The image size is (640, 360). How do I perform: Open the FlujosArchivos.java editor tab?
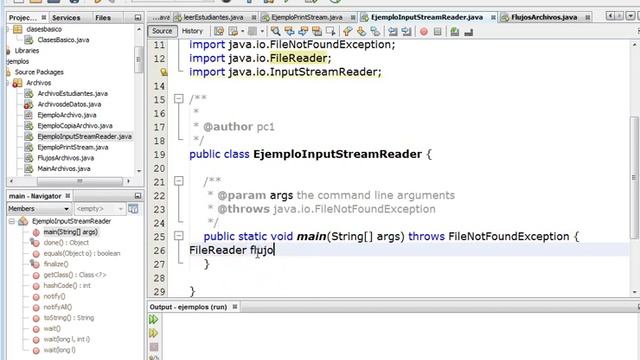[x=544, y=17]
